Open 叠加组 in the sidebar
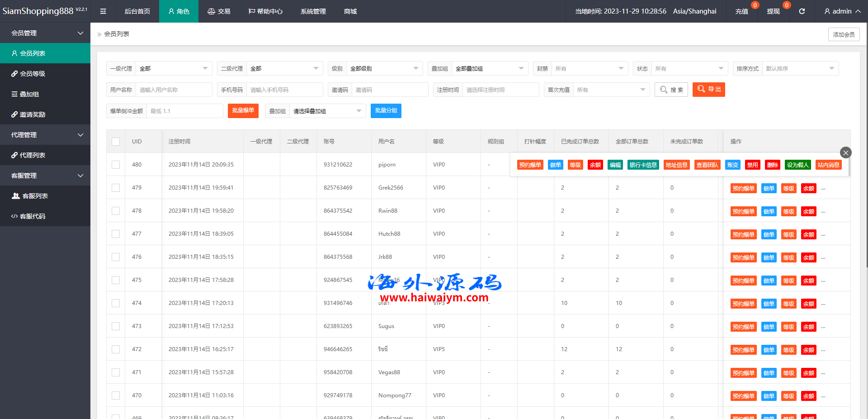The image size is (868, 419). (29, 94)
